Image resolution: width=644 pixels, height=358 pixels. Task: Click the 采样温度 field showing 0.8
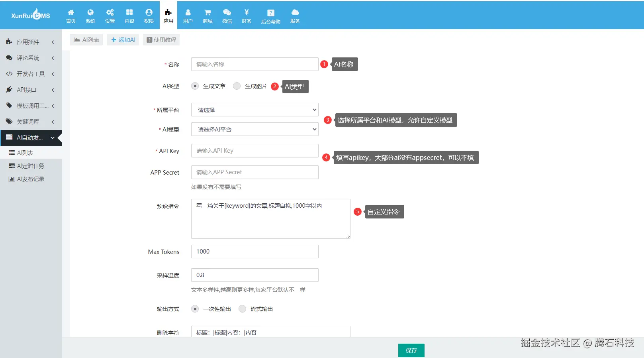click(x=255, y=275)
